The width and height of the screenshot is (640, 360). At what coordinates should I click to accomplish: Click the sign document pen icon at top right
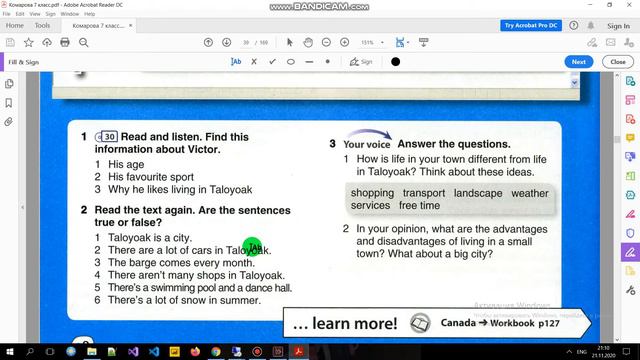pyautogui.click(x=592, y=42)
